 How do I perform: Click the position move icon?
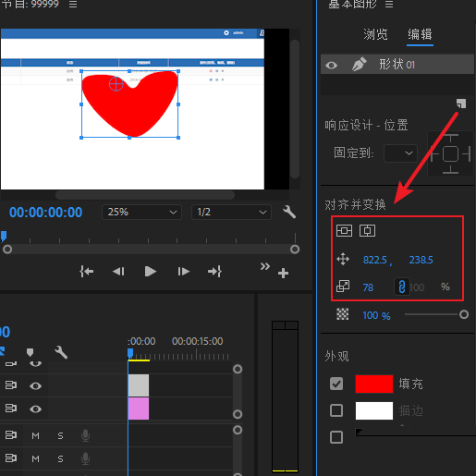(343, 260)
